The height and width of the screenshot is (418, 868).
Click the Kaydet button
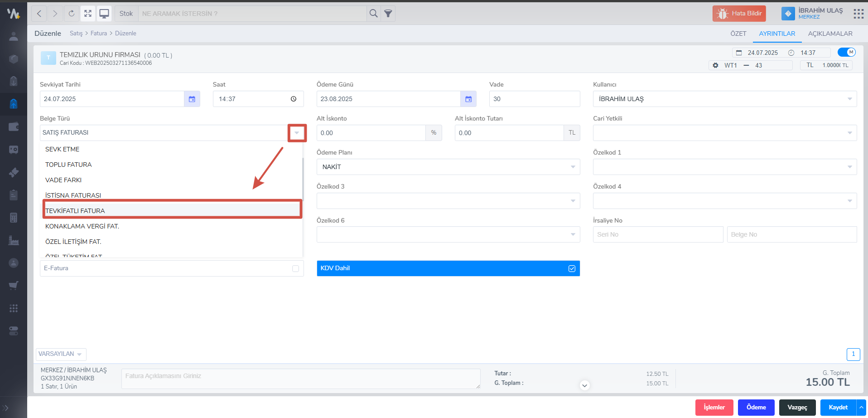pos(838,407)
